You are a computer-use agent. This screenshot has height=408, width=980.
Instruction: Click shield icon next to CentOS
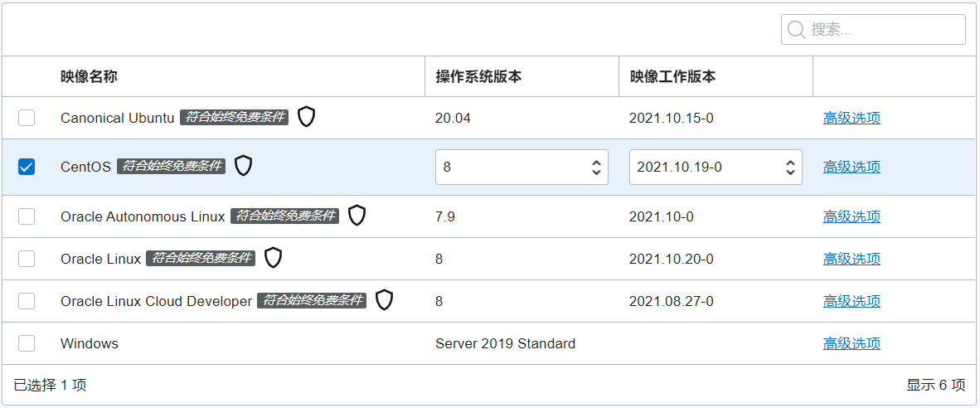[243, 166]
